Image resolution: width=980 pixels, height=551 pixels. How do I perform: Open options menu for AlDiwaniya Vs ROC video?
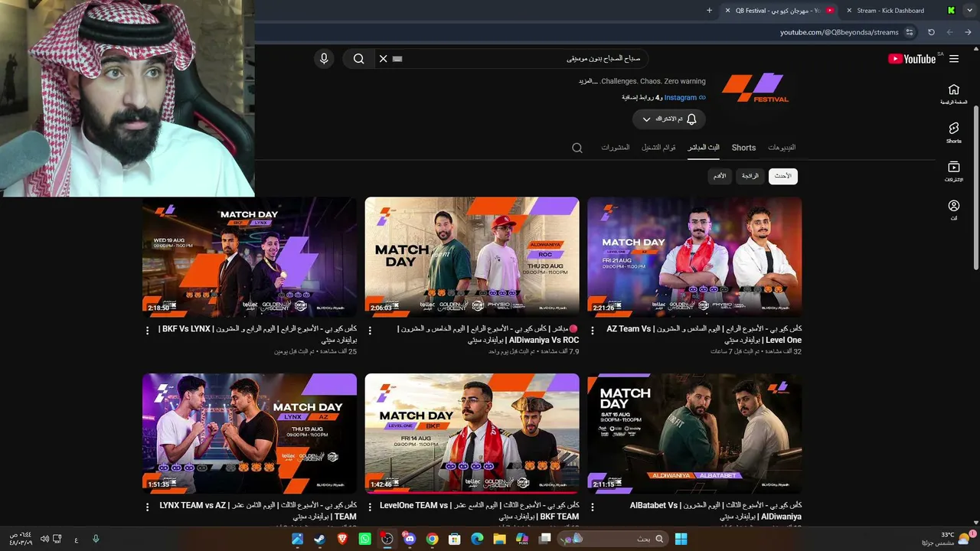tap(370, 331)
